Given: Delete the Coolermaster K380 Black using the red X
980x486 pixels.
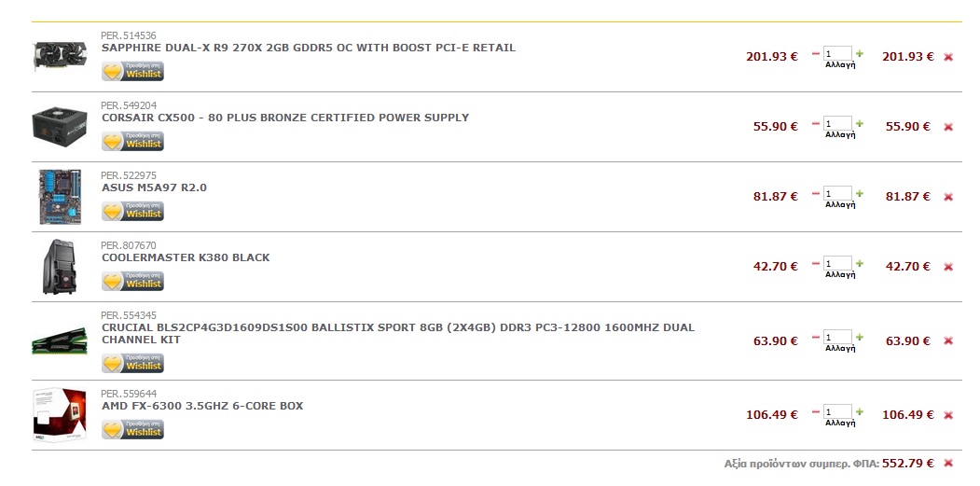Looking at the screenshot, I should (x=948, y=268).
